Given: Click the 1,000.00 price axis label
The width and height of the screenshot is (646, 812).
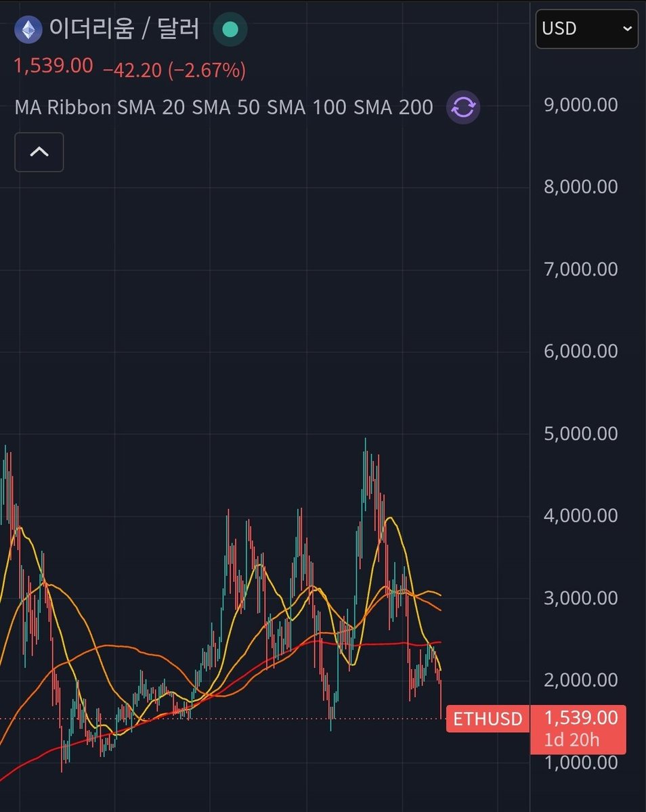Looking at the screenshot, I should click(581, 763).
